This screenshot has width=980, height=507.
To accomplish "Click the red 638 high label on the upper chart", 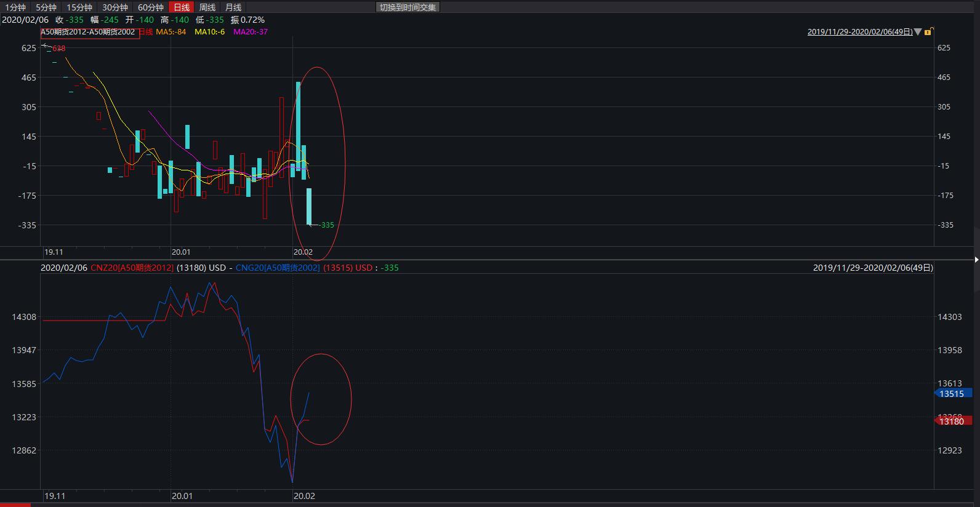I will click(58, 48).
